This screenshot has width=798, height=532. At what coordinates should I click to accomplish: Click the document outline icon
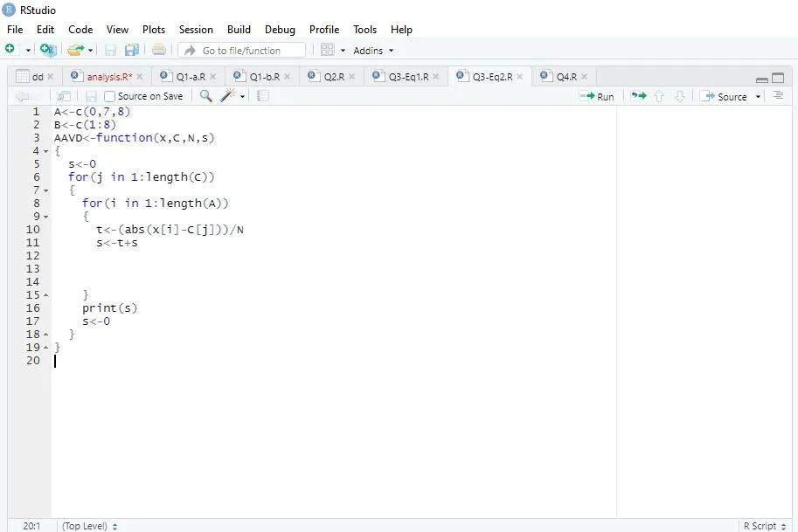(x=778, y=96)
